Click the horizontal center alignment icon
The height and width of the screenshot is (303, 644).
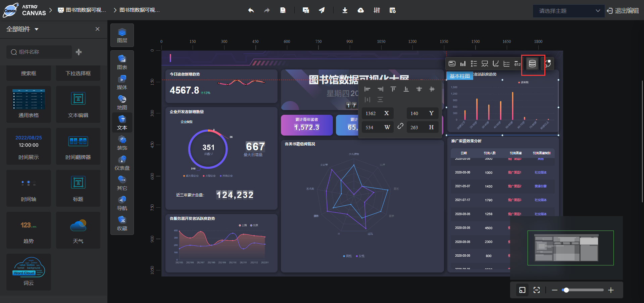pyautogui.click(x=432, y=89)
